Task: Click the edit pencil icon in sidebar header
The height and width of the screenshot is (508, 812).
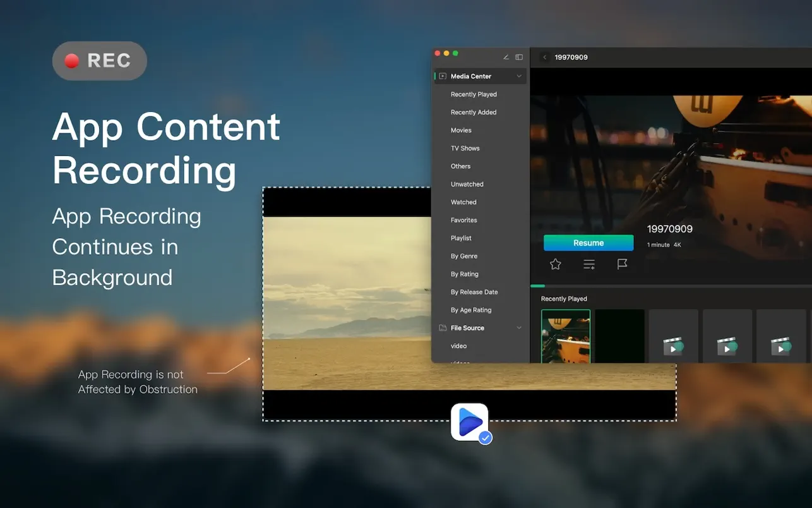Action: pyautogui.click(x=506, y=57)
